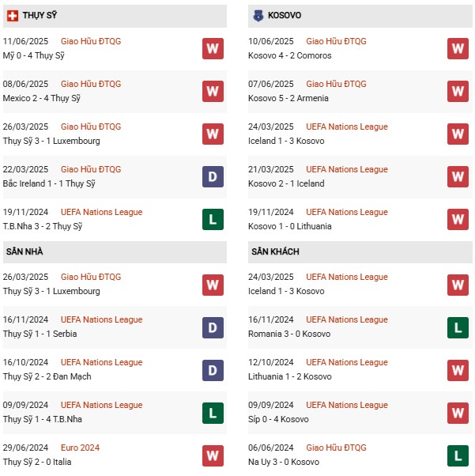Click L badge for Romania 3 - 0 Kosovo
Screen dimensions: 475x476
point(458,327)
